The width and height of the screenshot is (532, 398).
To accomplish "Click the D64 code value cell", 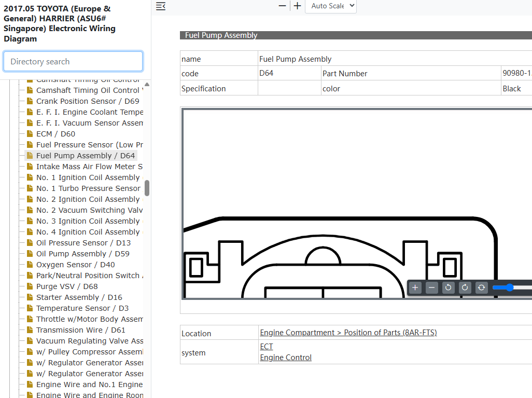I will (289, 73).
